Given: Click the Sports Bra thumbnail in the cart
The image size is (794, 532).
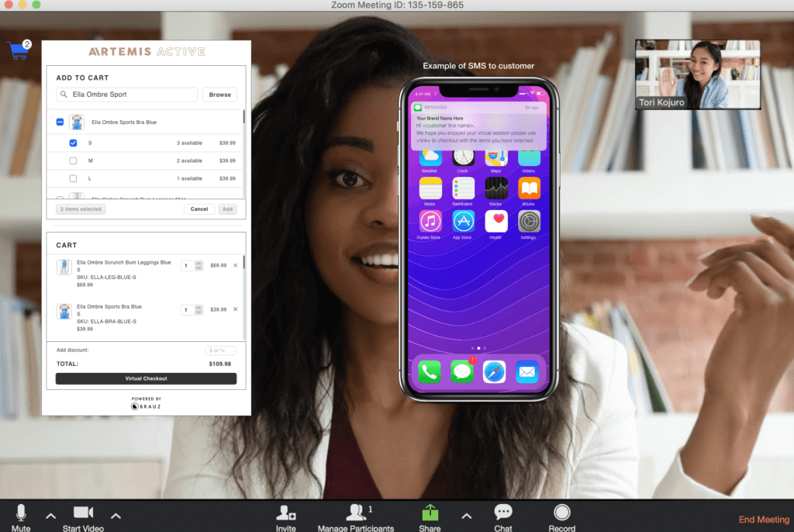Looking at the screenshot, I should tap(64, 310).
